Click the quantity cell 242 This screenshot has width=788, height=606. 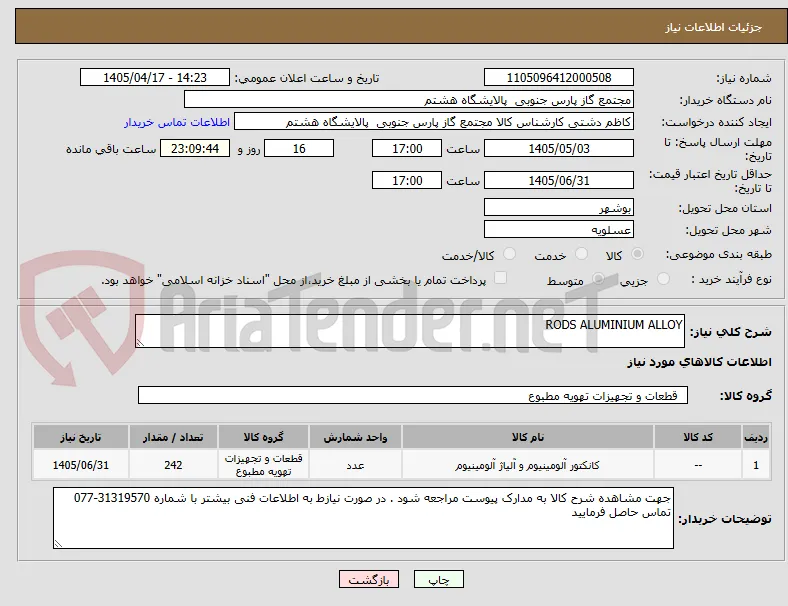click(x=173, y=465)
